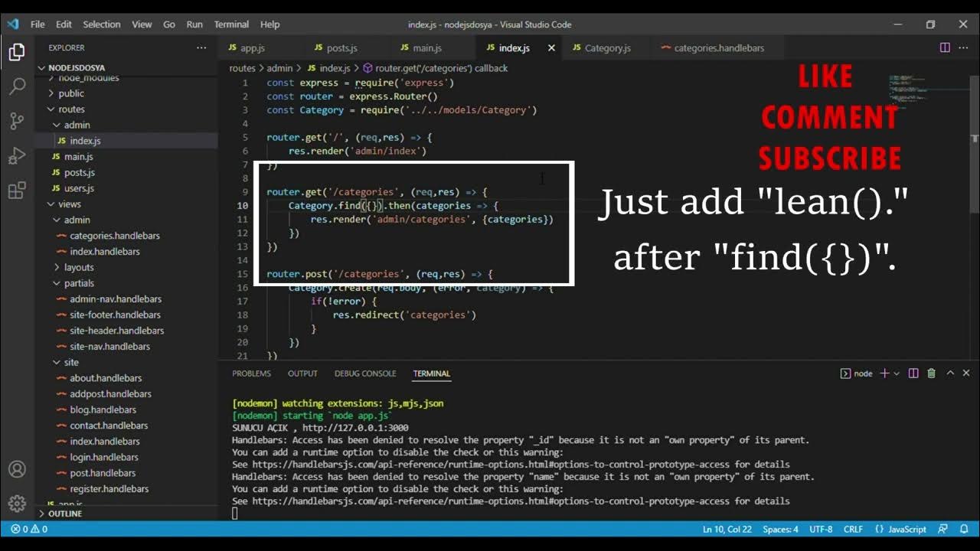Open the View menu
The width and height of the screenshot is (980, 551).
[142, 24]
